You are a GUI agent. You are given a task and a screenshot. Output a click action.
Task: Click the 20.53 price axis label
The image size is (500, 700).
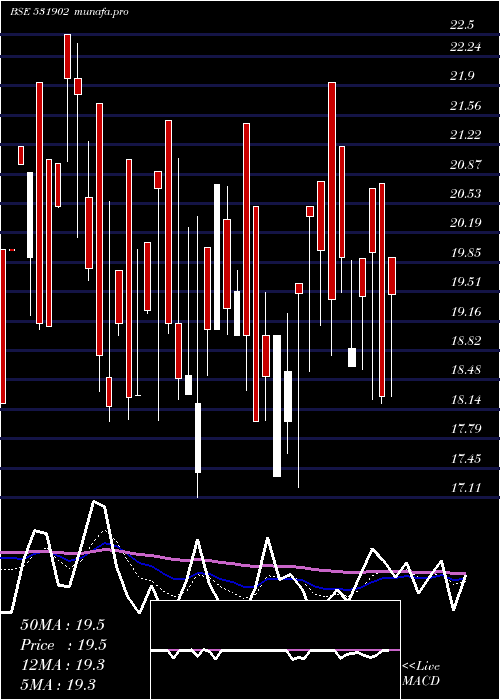(x=466, y=194)
